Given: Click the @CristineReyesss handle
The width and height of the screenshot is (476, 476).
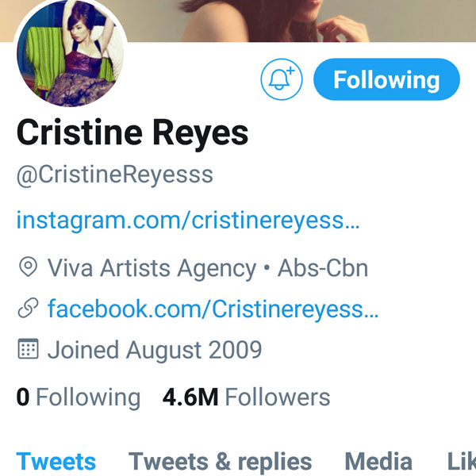Looking at the screenshot, I should click(115, 175).
